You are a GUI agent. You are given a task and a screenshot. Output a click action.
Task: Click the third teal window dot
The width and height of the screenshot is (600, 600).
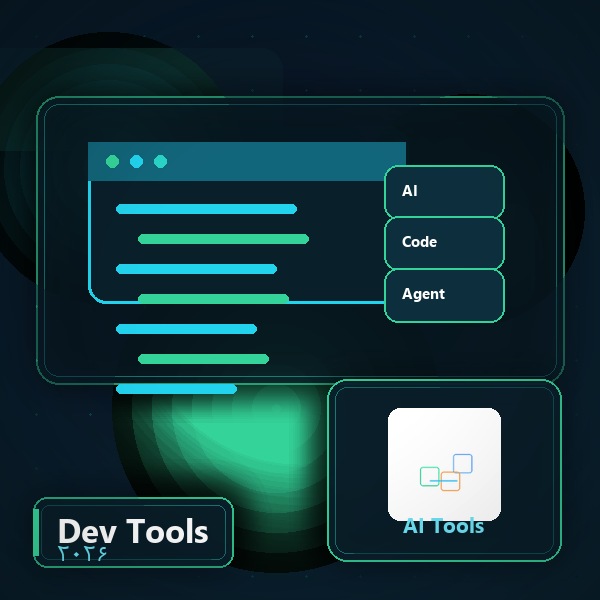160,161
